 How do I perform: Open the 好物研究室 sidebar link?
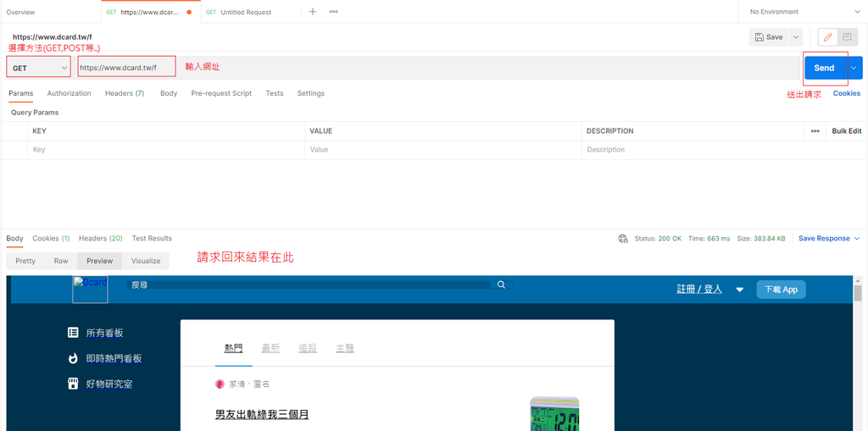pyautogui.click(x=109, y=384)
